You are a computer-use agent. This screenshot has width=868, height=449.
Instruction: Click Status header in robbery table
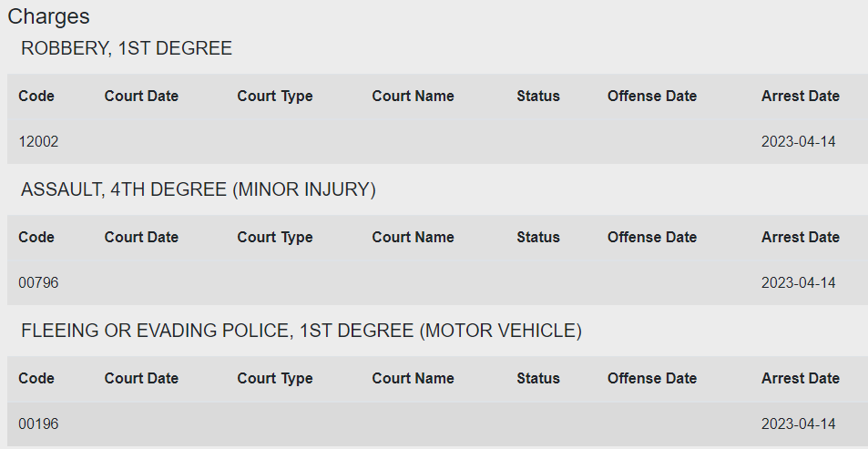(538, 96)
